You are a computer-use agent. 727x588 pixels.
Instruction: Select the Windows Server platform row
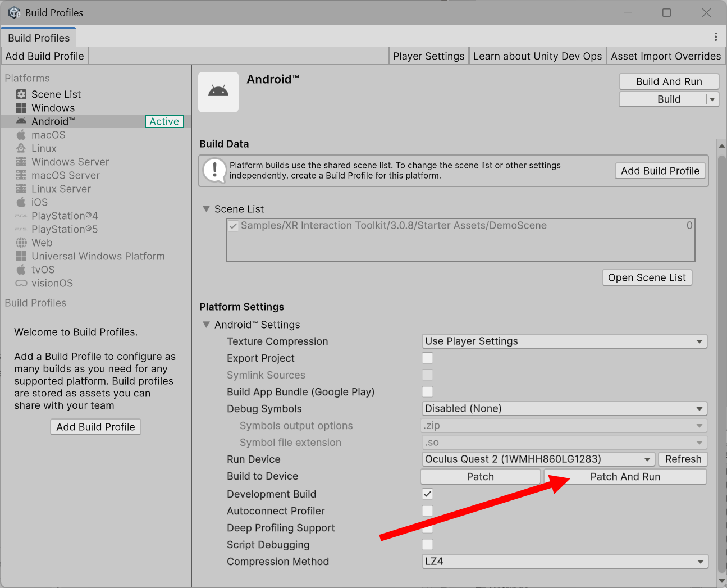[95, 162]
